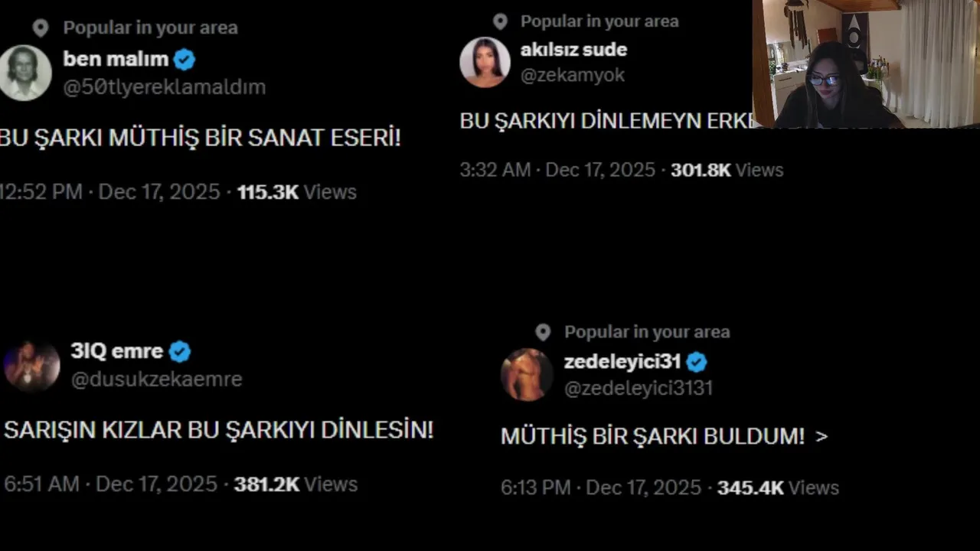Click ben malım's profile avatar
This screenshot has height=551, width=980.
[x=24, y=73]
